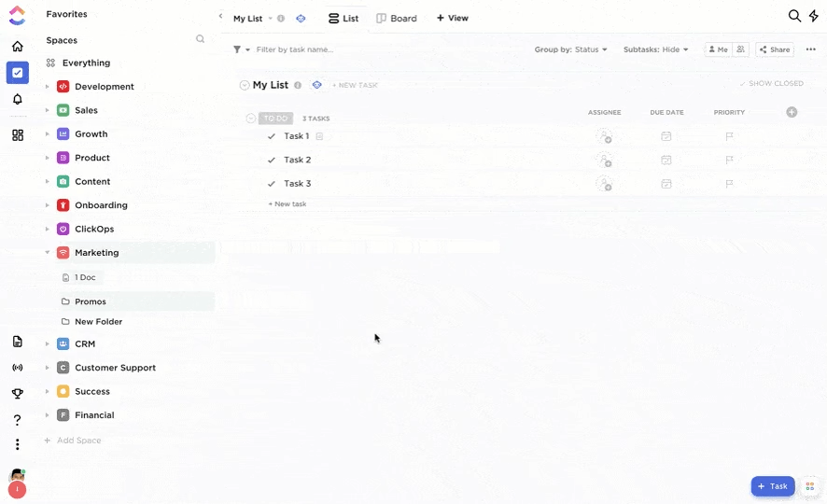Click the blue diamond icon beside My List heading
The height and width of the screenshot is (504, 827).
pyautogui.click(x=317, y=85)
